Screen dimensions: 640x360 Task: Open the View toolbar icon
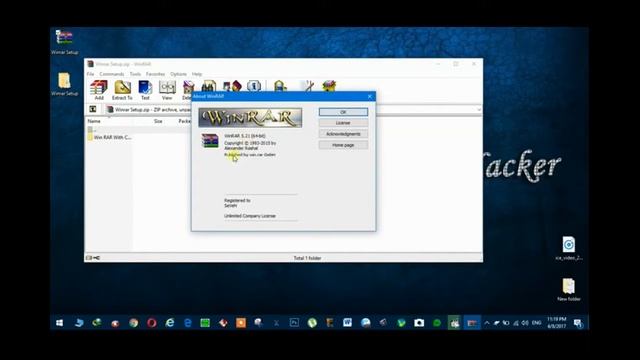167,90
